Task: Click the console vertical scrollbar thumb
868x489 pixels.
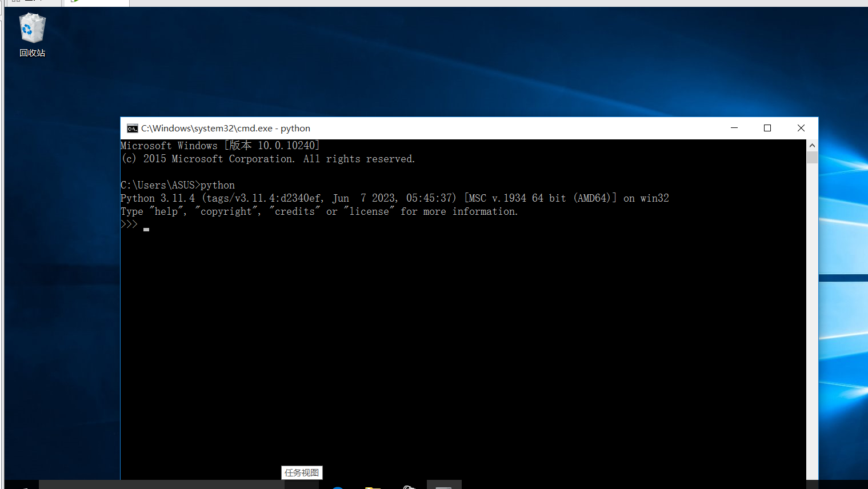Action: tap(812, 158)
